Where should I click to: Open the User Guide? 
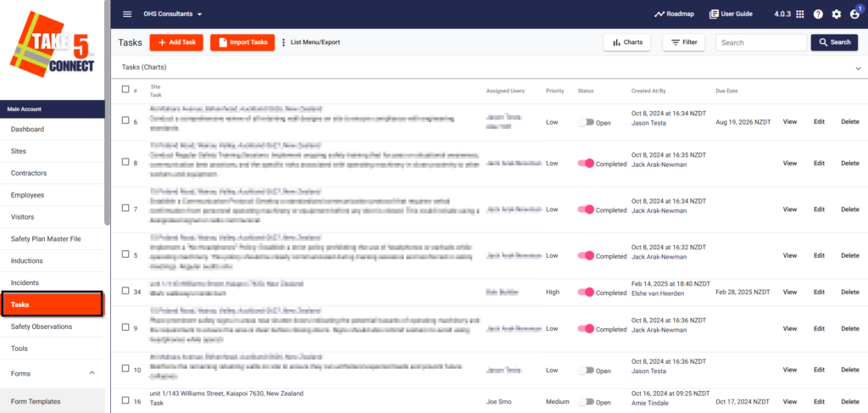[731, 14]
